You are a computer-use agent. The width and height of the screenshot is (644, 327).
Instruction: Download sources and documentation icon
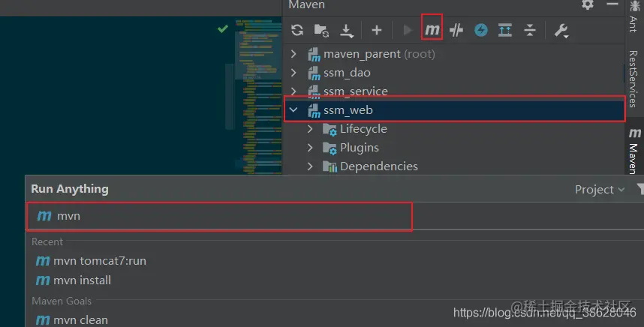347,31
